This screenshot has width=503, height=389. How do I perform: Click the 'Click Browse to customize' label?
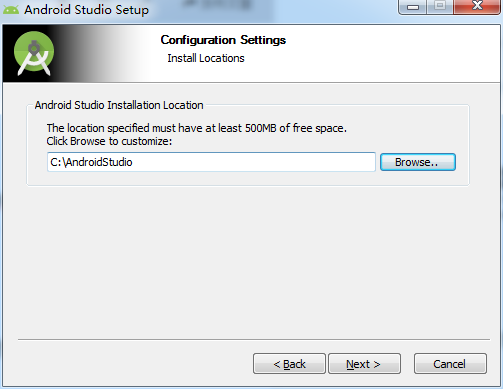109,141
